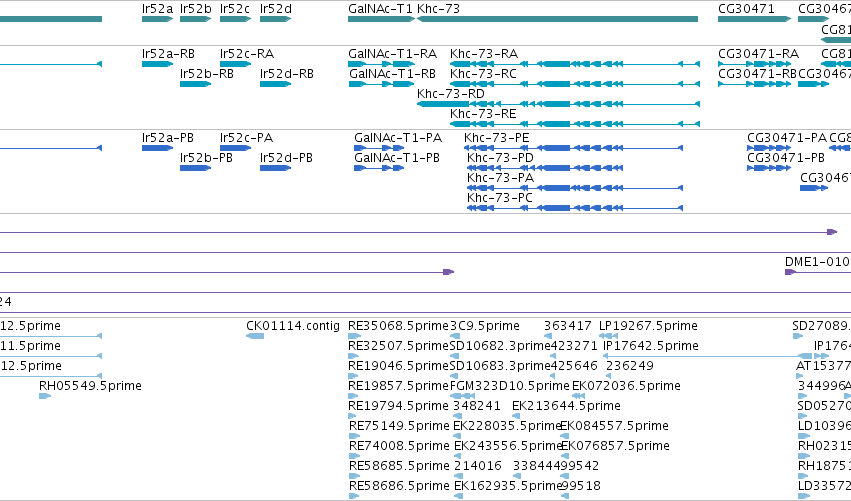
Task: Select the EK162935.5prime EST label
Action: 507,486
